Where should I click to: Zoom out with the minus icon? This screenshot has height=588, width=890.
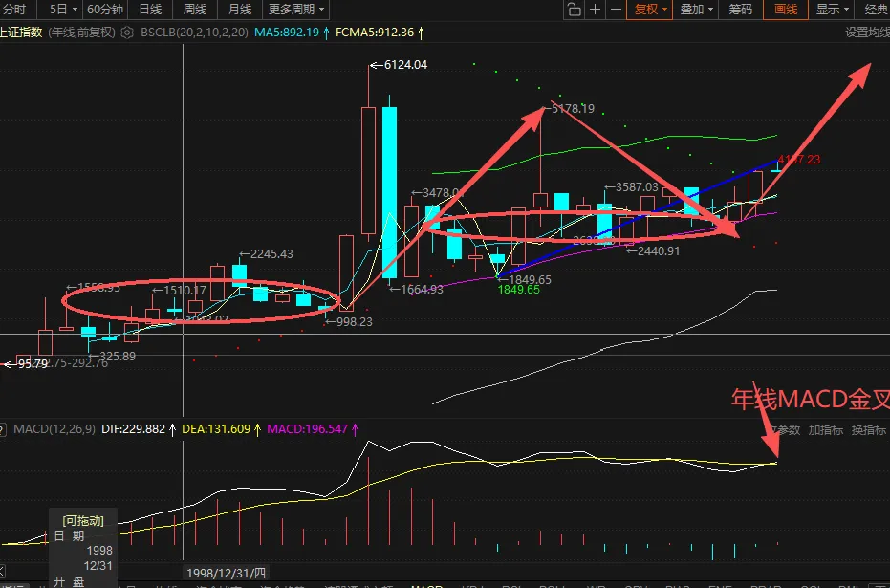pyautogui.click(x=616, y=10)
